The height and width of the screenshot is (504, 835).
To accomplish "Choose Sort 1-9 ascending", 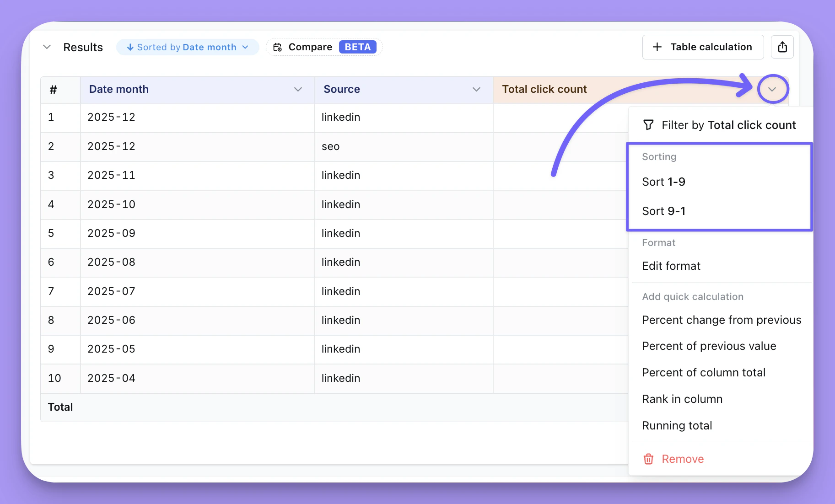I will pos(719,182).
